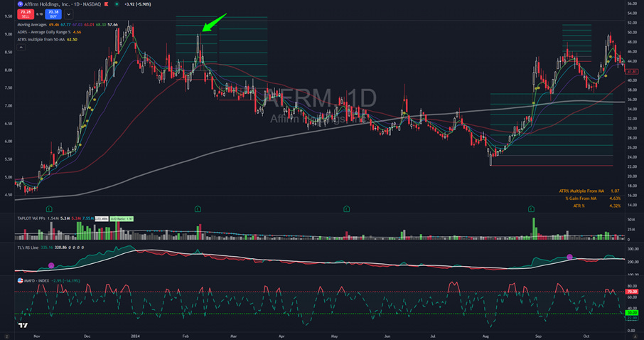Click the 9.50 value on left price axis
This screenshot has width=644, height=340.
click(x=9, y=16)
